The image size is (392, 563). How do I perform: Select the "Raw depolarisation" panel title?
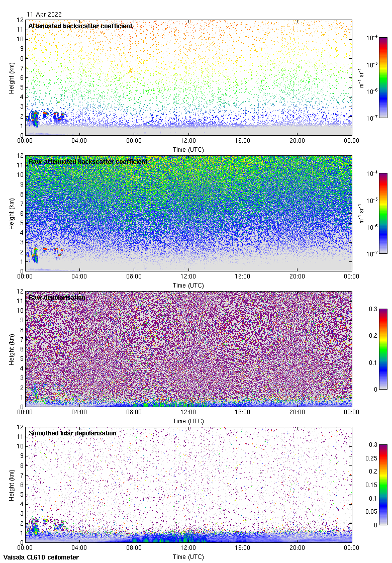tap(57, 298)
